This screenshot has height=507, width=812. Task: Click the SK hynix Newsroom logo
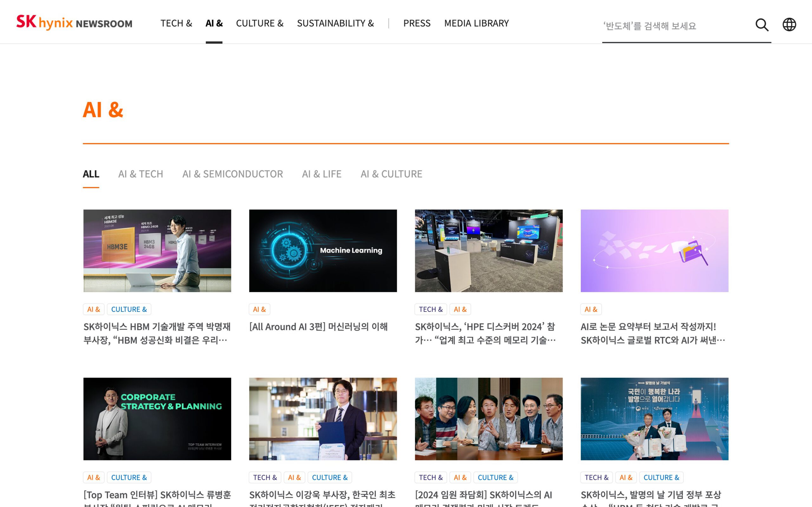(74, 22)
